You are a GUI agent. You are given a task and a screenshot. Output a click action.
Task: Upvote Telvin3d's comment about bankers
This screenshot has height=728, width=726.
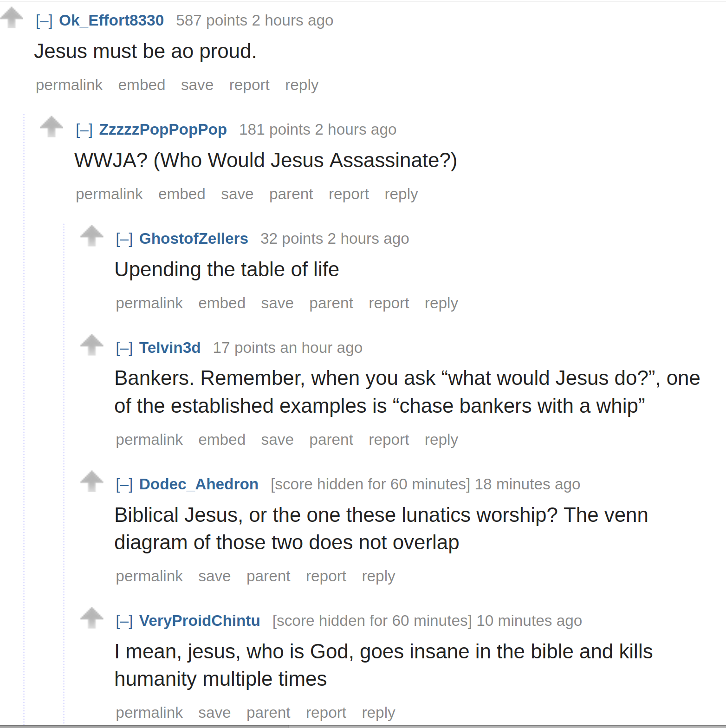click(x=92, y=345)
